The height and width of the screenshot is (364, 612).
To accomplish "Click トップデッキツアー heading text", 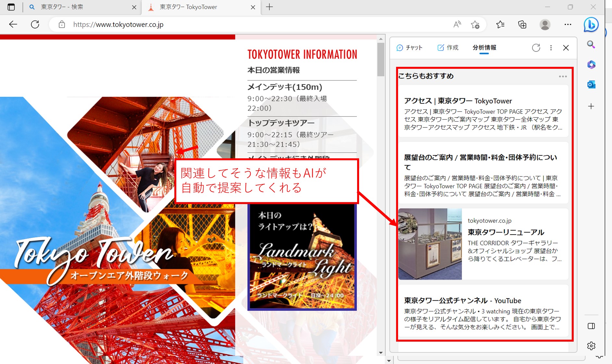I will point(281,123).
